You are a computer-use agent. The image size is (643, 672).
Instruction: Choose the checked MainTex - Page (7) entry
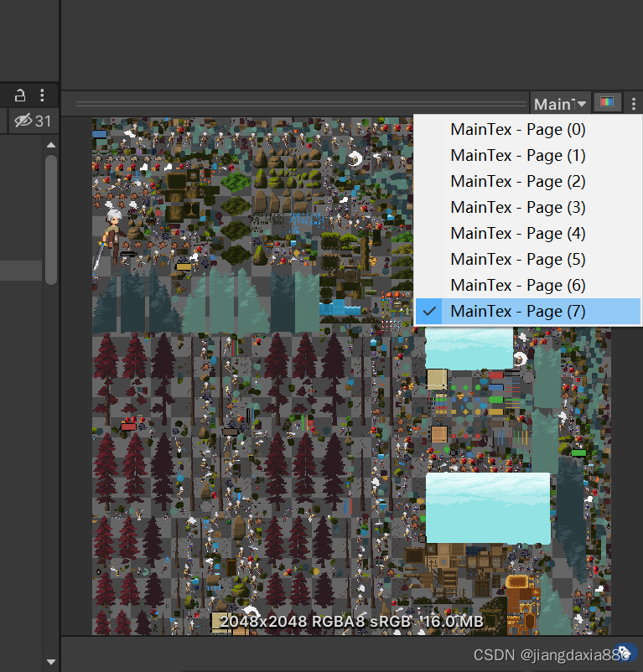tap(528, 312)
